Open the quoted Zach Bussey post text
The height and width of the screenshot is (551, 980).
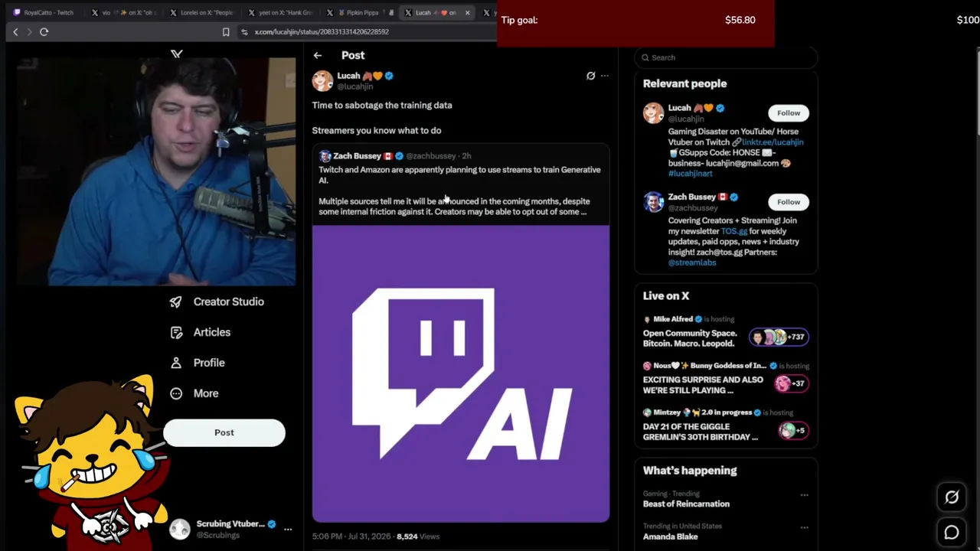click(x=459, y=191)
